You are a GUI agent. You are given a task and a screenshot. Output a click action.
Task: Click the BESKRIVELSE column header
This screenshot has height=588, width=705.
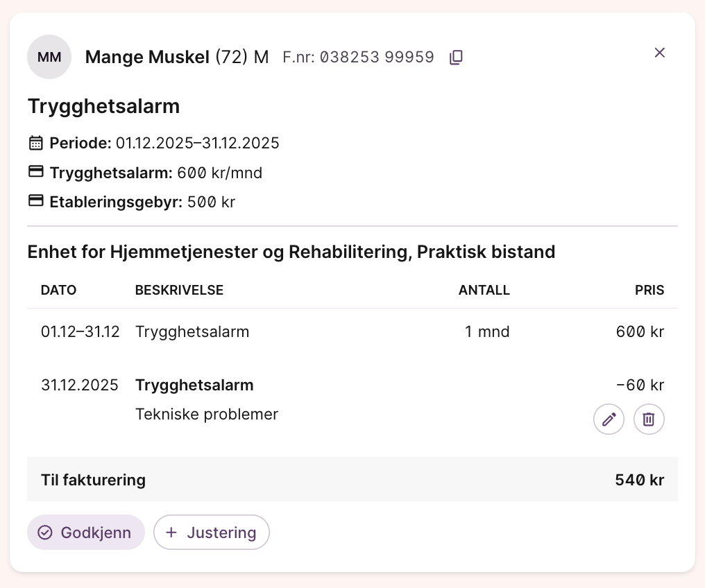[179, 291]
